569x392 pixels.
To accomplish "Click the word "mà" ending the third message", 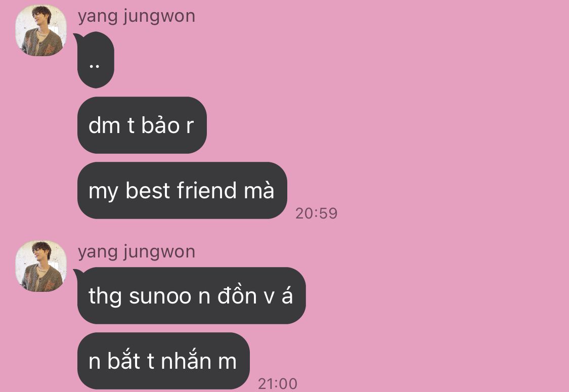I will click(x=259, y=190).
